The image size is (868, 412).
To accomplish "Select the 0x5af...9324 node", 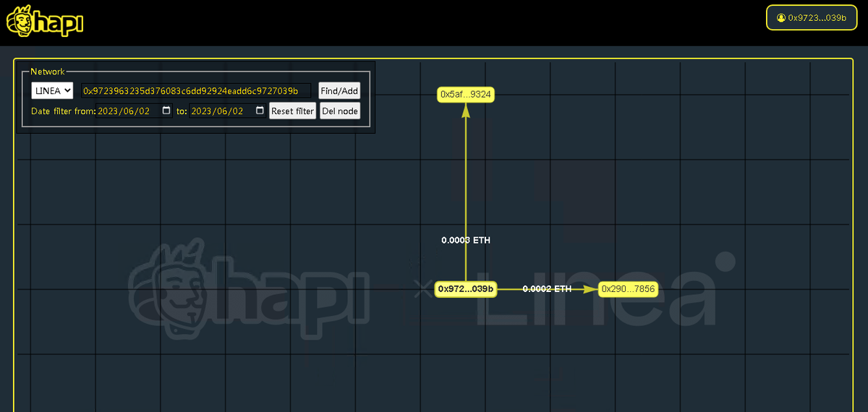I will pyautogui.click(x=466, y=94).
